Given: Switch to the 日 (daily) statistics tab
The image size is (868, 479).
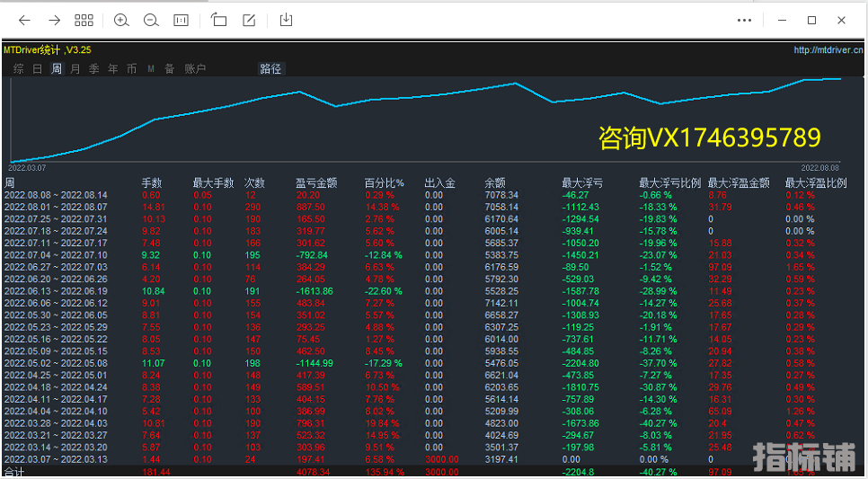Looking at the screenshot, I should tap(37, 68).
